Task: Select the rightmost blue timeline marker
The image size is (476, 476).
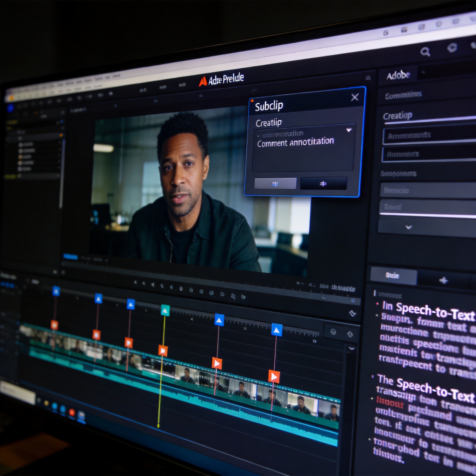Action: 277,330
